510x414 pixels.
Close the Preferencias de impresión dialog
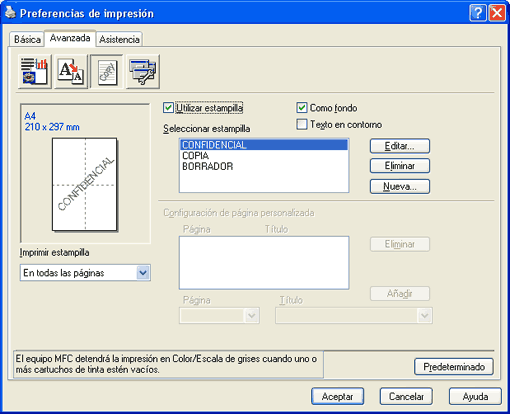click(x=497, y=13)
